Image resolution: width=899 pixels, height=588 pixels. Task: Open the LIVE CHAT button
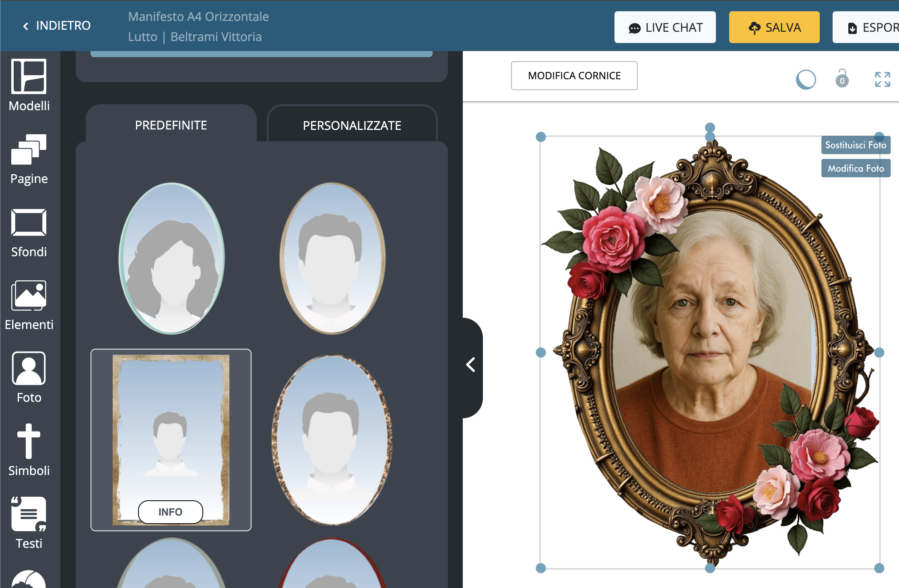(665, 27)
